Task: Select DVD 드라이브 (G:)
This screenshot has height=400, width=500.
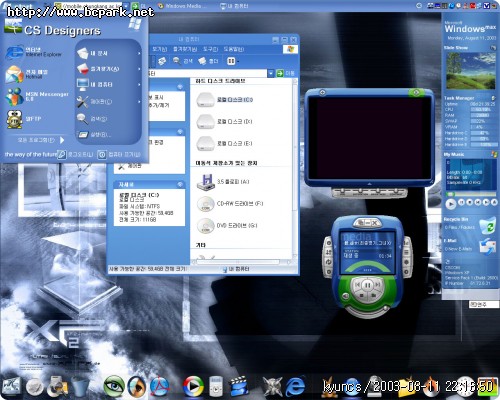Action: 227,225
